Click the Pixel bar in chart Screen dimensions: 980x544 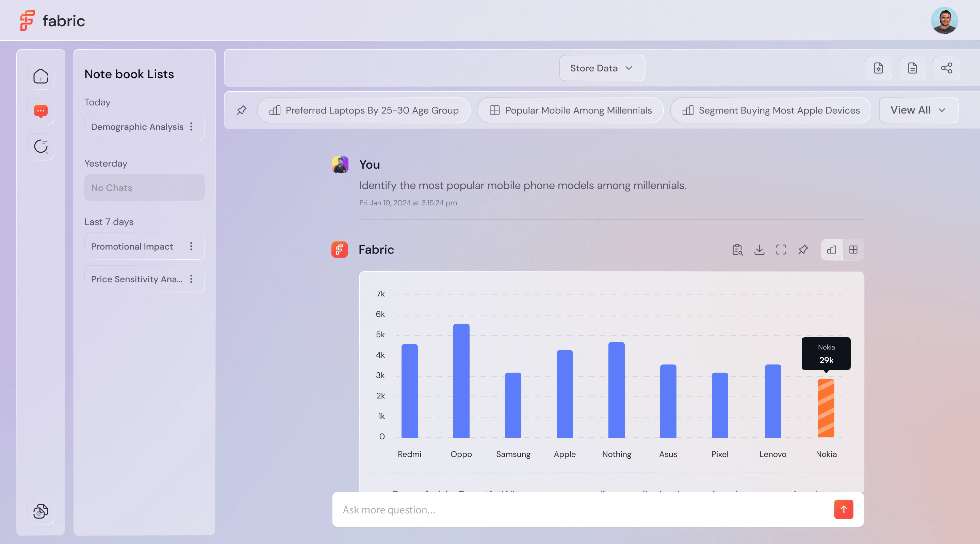click(720, 405)
